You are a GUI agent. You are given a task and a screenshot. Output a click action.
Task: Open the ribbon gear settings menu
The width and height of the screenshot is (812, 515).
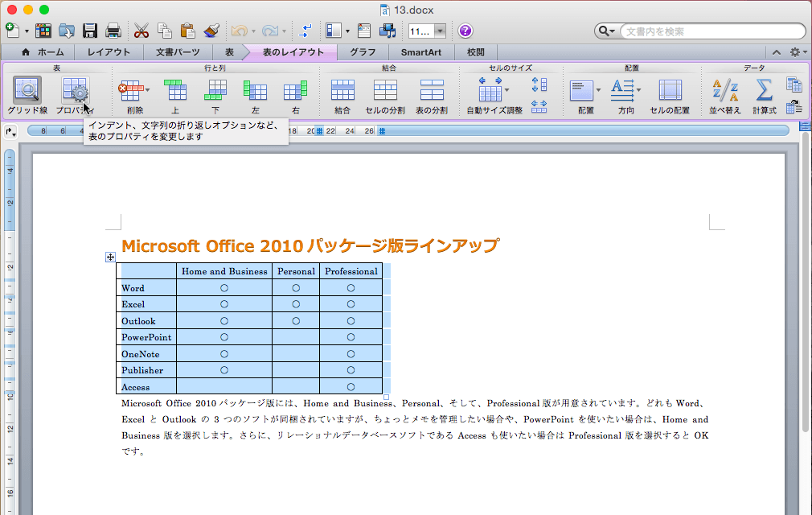point(798,52)
